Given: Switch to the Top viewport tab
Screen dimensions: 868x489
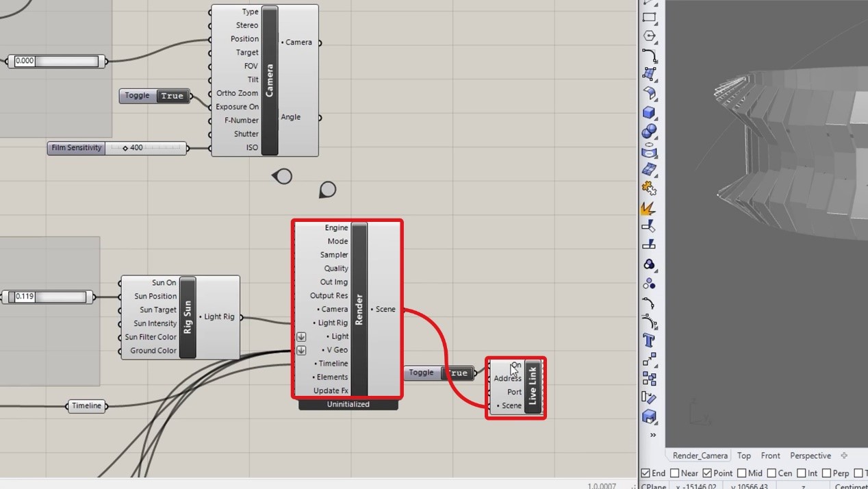Looking at the screenshot, I should point(743,455).
